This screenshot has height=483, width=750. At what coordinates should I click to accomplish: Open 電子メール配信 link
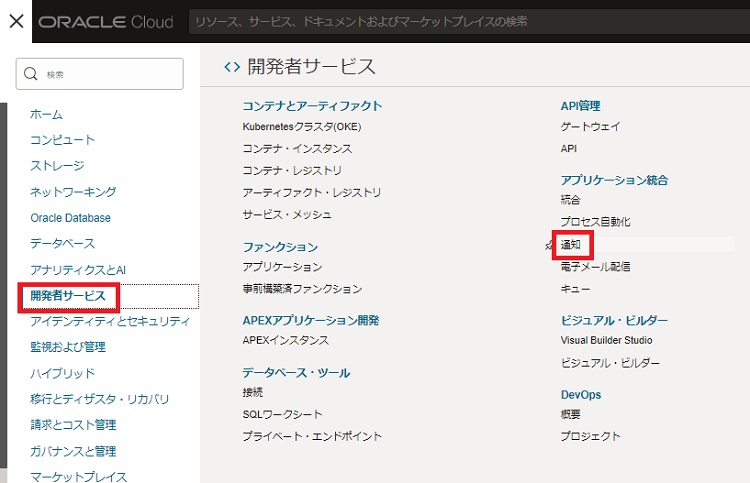pos(596,267)
